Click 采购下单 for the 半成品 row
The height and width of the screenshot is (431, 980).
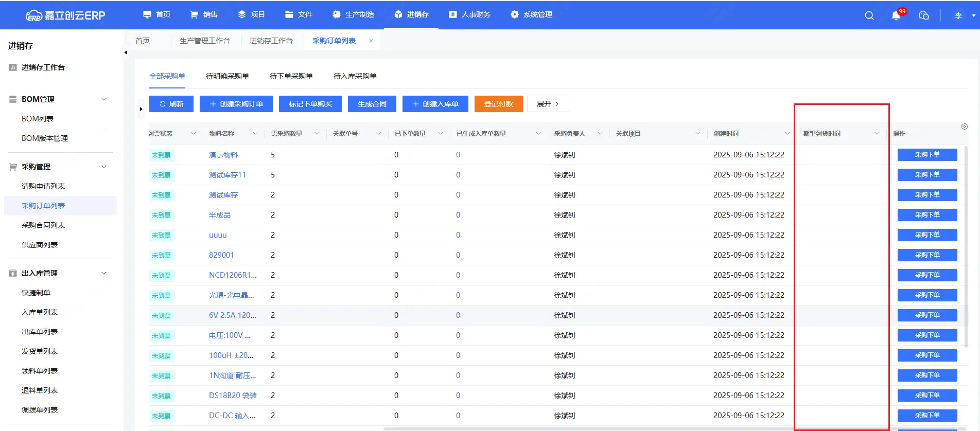927,215
